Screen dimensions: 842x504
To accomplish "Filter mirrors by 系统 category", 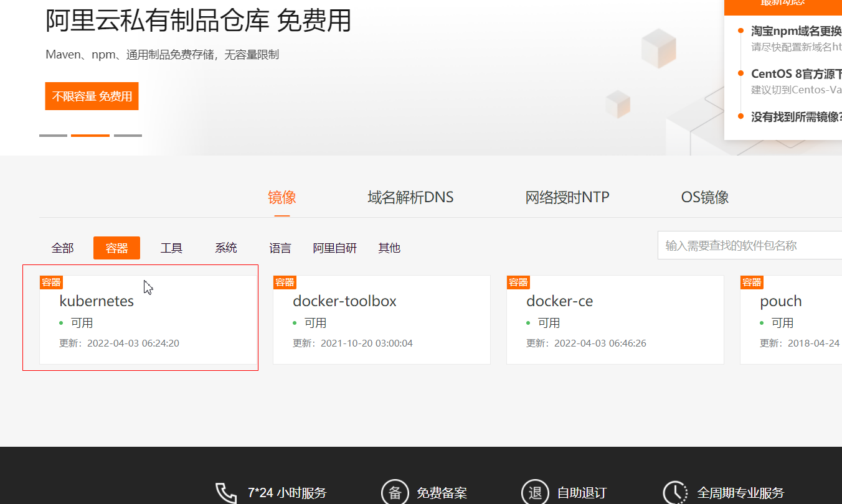I will (226, 248).
